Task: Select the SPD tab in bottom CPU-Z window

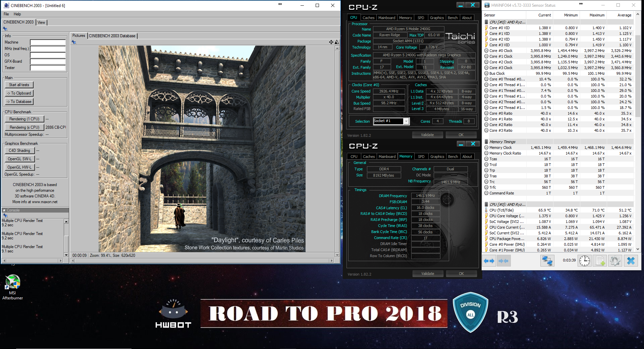Action: tap(421, 157)
